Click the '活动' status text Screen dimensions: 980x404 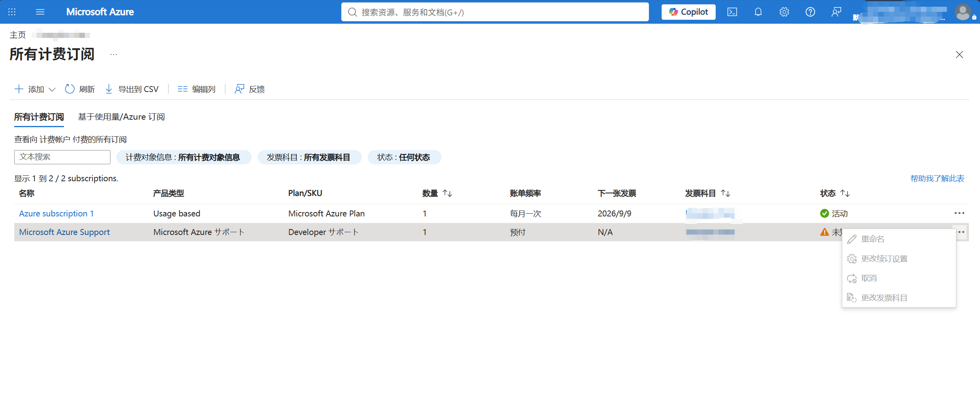click(840, 214)
